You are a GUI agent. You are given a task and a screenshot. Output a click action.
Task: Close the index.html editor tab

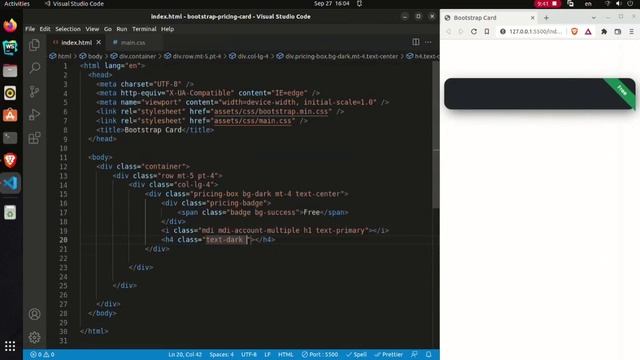(x=98, y=42)
